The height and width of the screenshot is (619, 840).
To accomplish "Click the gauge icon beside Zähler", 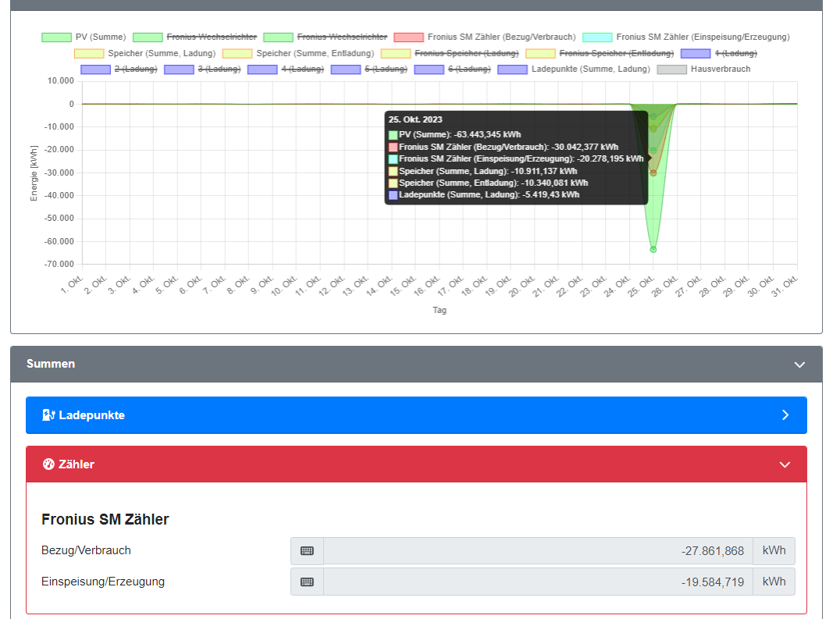I will pyautogui.click(x=48, y=464).
